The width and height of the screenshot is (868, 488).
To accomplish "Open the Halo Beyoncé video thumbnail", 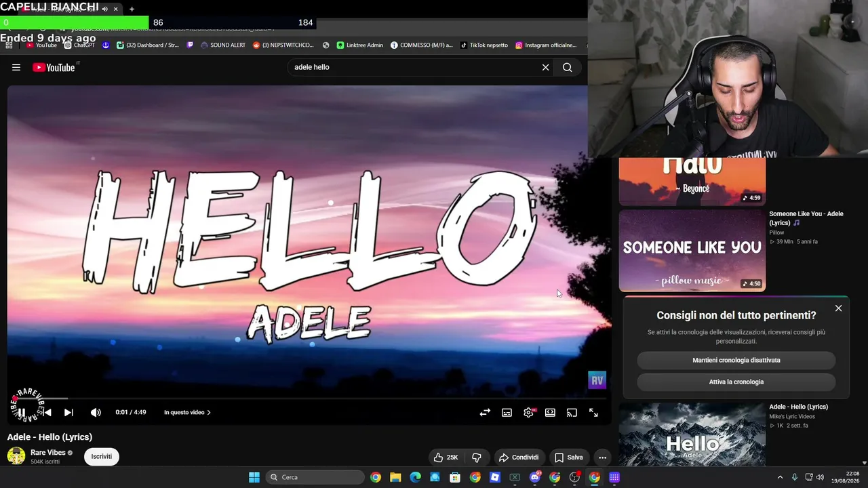I will pyautogui.click(x=692, y=182).
